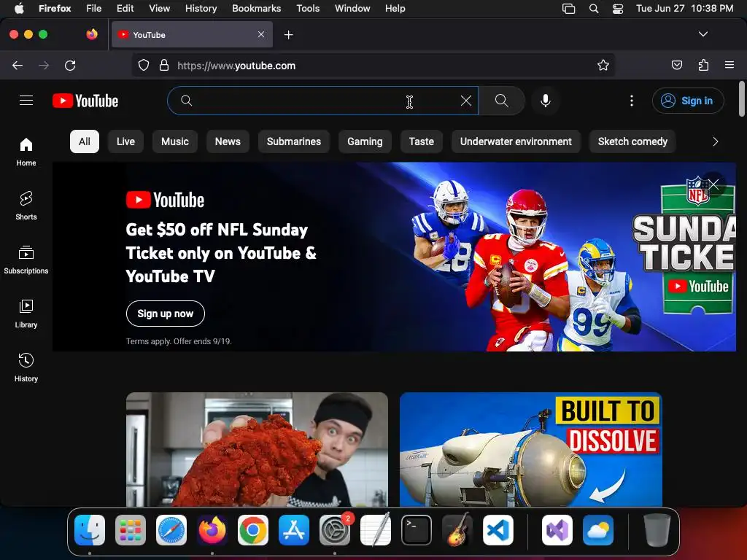Open the Bookmarks menu

(256, 8)
